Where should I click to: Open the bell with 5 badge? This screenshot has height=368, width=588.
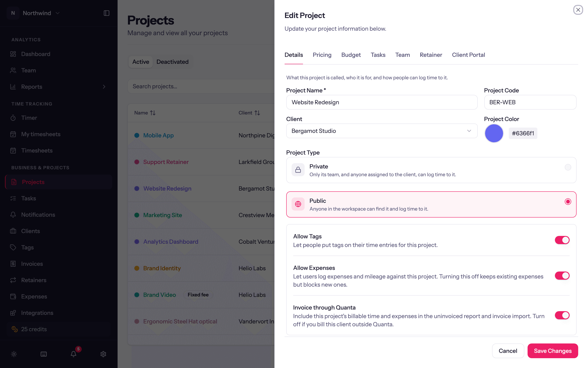tap(74, 354)
